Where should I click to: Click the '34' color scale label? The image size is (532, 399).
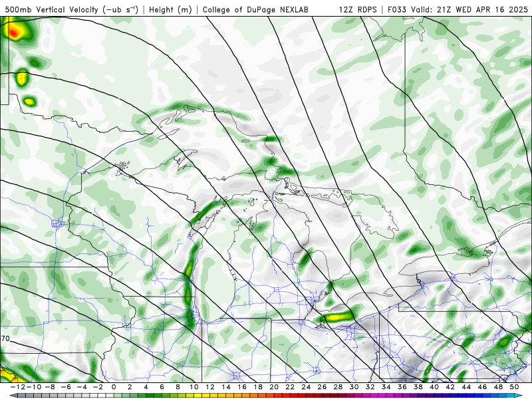pos(386,387)
